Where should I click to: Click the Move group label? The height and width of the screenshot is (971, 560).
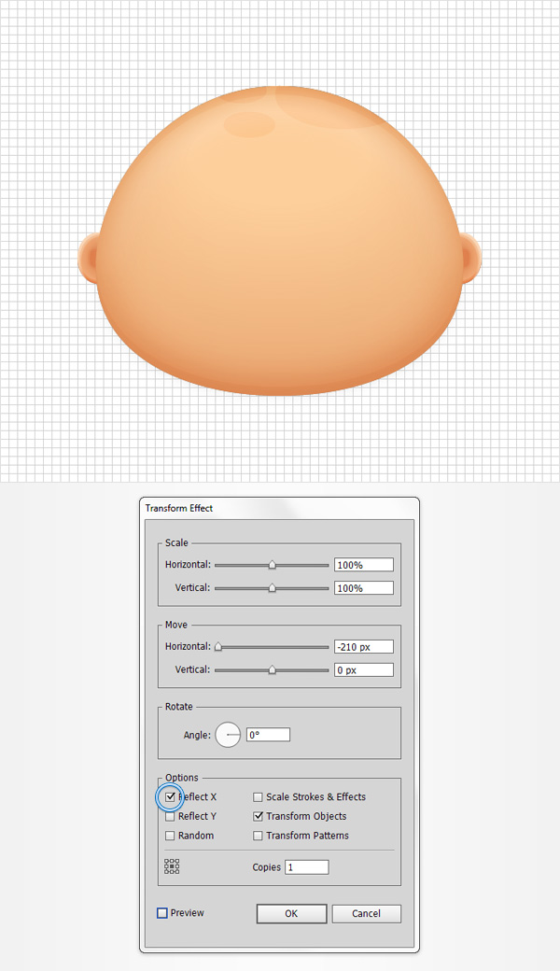(x=176, y=625)
